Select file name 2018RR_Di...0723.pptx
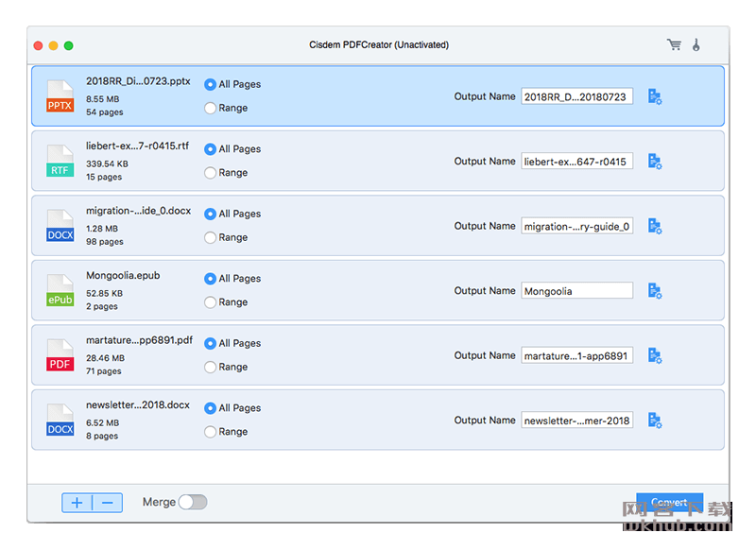Screen dimensions: 756x550 click(x=138, y=81)
